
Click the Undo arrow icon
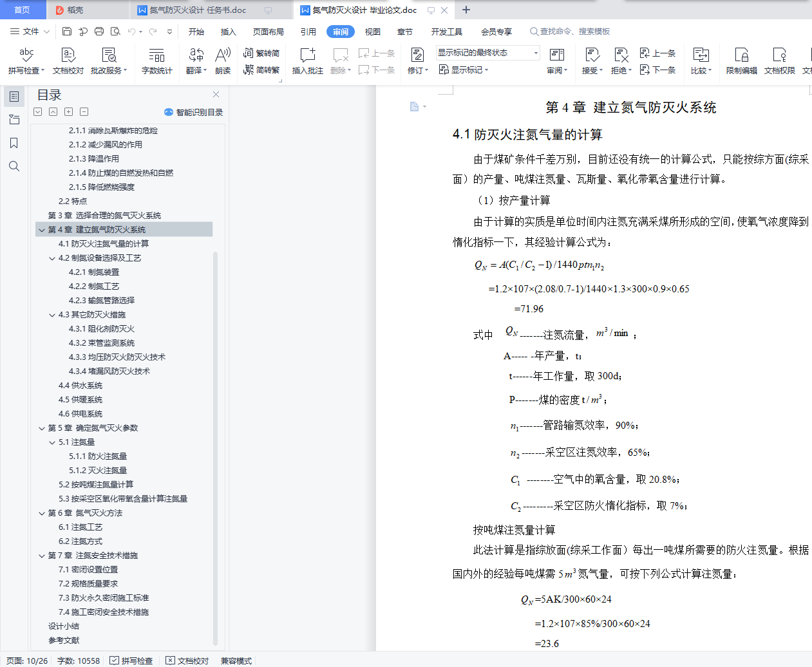coord(131,31)
